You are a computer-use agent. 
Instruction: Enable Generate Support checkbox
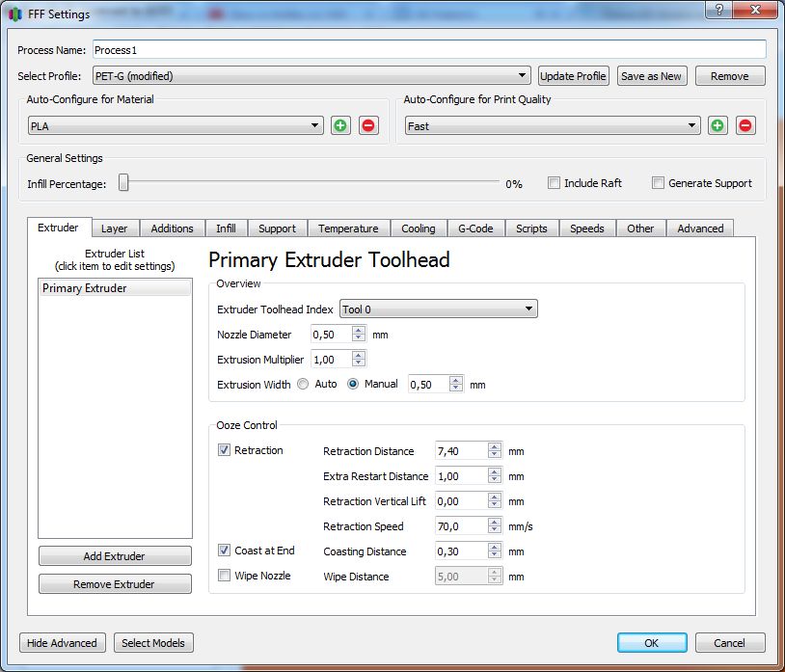coord(659,183)
